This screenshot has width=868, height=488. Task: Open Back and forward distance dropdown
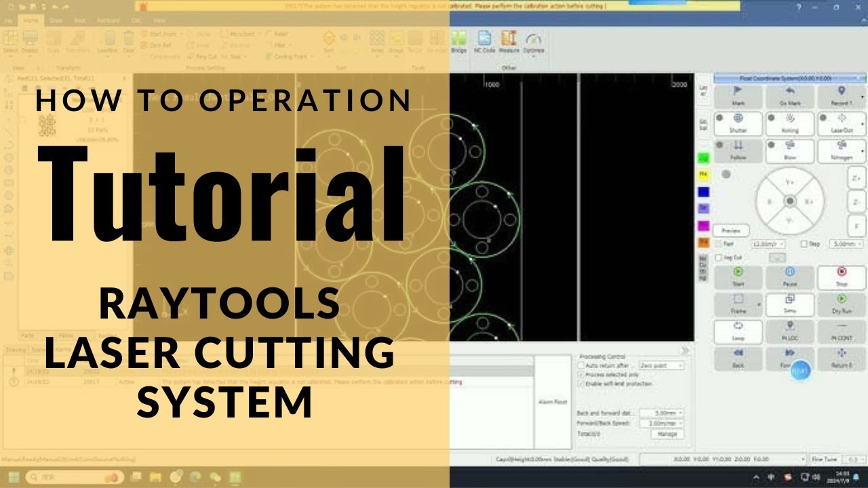pyautogui.click(x=660, y=413)
